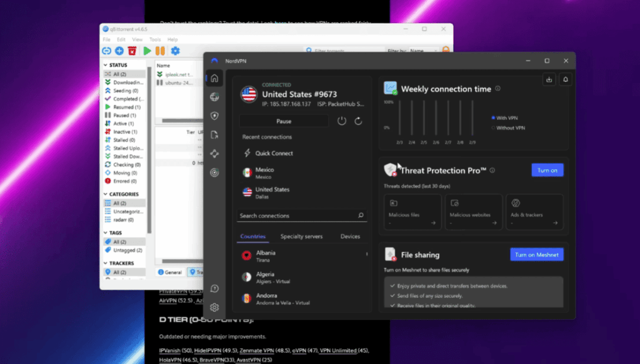This screenshot has width=640, height=364.
Task: Open the Tools menu in qBittorrent
Action: click(154, 39)
